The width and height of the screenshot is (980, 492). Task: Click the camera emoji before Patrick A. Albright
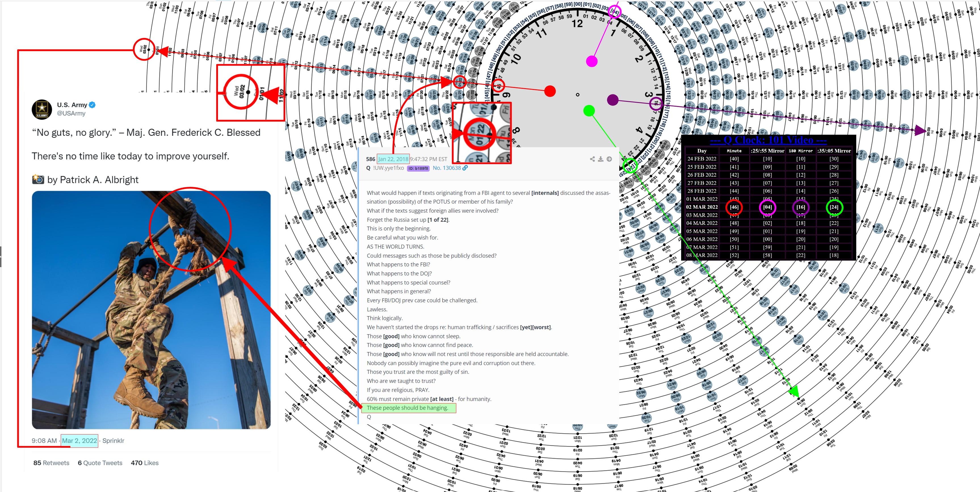[38, 179]
